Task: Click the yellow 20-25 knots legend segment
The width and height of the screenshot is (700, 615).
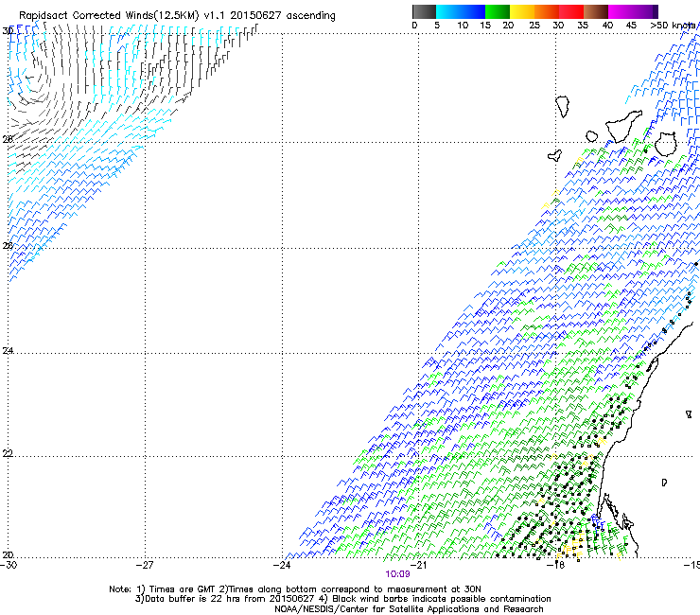Action: 522,11
